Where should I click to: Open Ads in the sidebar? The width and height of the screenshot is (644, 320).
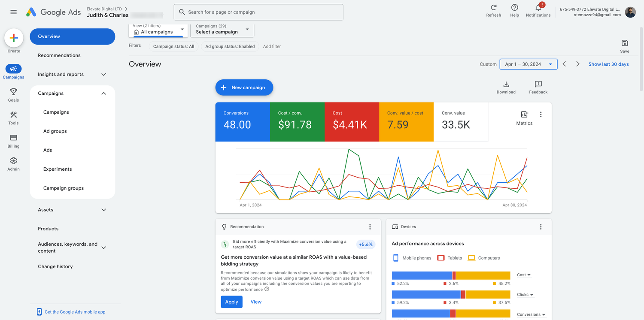pyautogui.click(x=48, y=150)
